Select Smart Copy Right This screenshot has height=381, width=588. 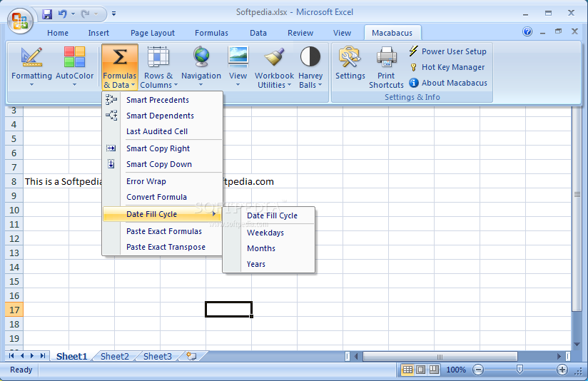click(163, 148)
